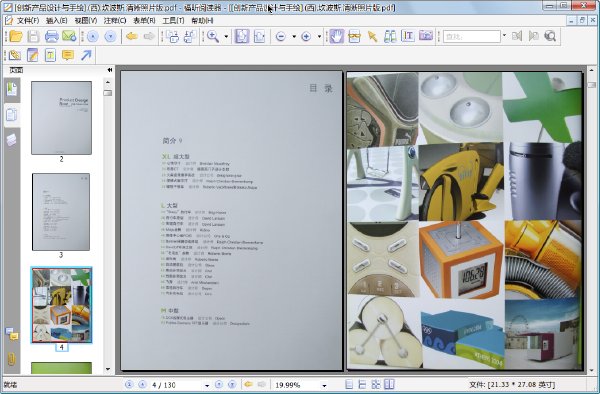Toggle fit width view mode
Image resolution: width=600 pixels, height=394 pixels.
click(259, 36)
